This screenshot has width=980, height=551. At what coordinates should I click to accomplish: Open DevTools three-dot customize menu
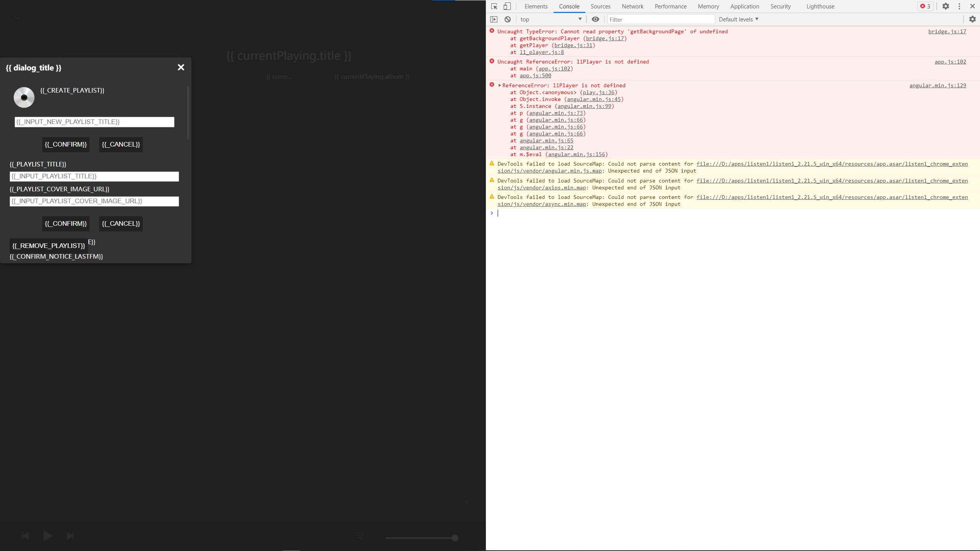959,7
